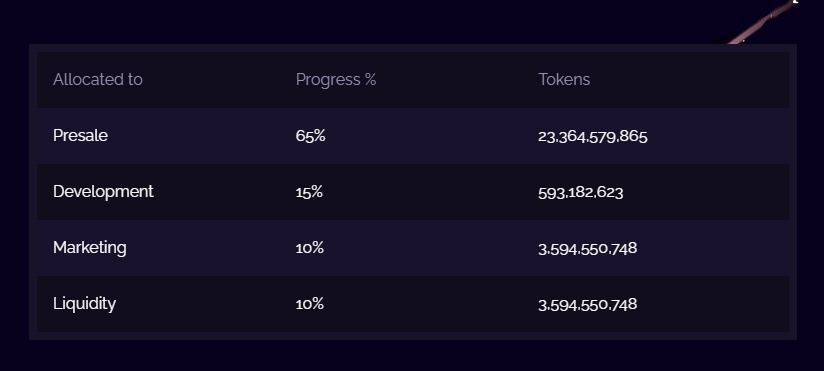The height and width of the screenshot is (371, 824).
Task: Click the 65% Presale progress value
Action: (x=311, y=136)
